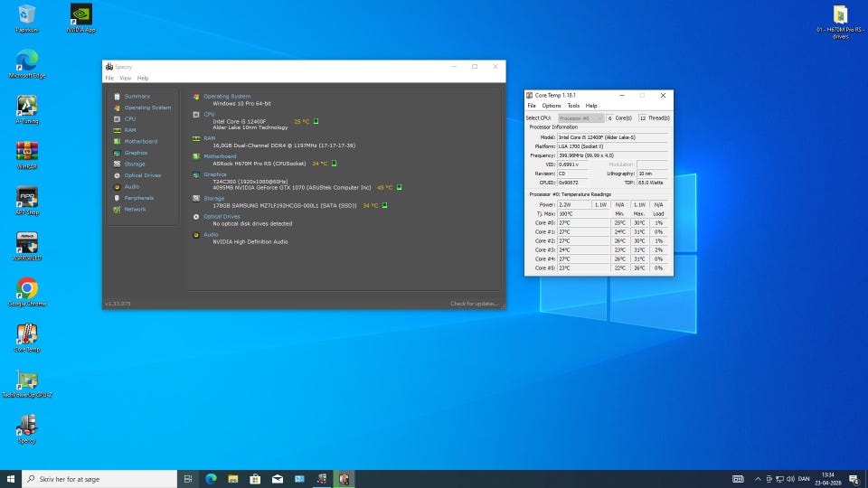Open Peripherals in the Speccy sidebar
Screen dimensions: 868x488
click(x=138, y=198)
